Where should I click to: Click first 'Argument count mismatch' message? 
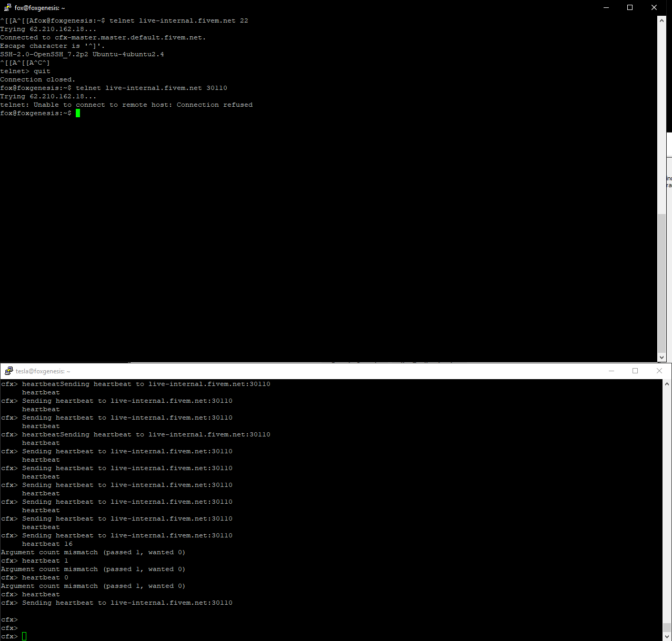[x=93, y=552]
